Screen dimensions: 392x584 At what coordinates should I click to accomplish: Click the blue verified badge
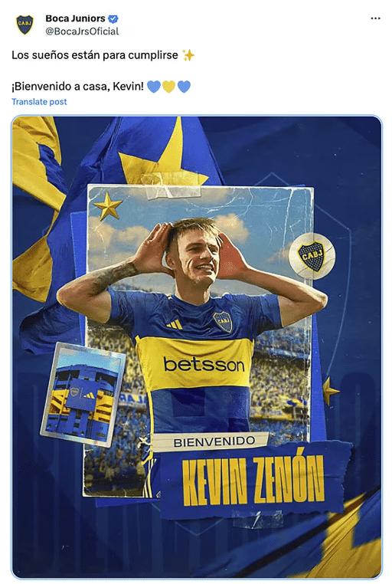pos(113,18)
